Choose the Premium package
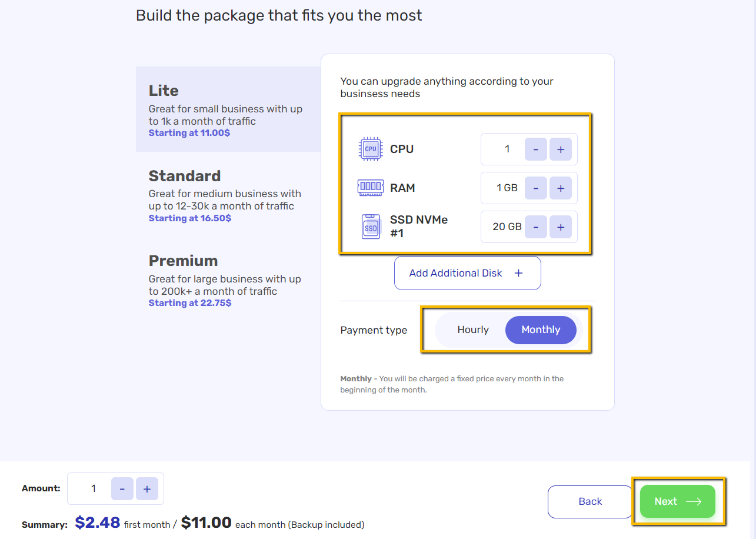Image resolution: width=756 pixels, height=539 pixels. click(228, 280)
